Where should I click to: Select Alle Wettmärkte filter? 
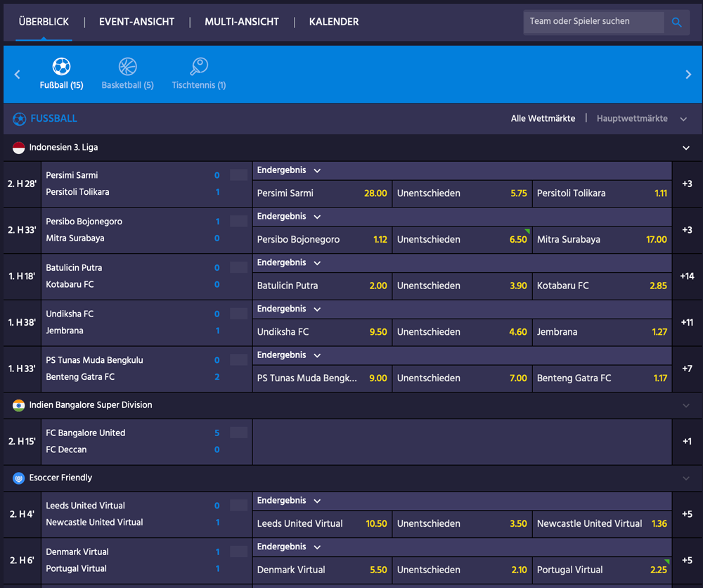click(543, 118)
